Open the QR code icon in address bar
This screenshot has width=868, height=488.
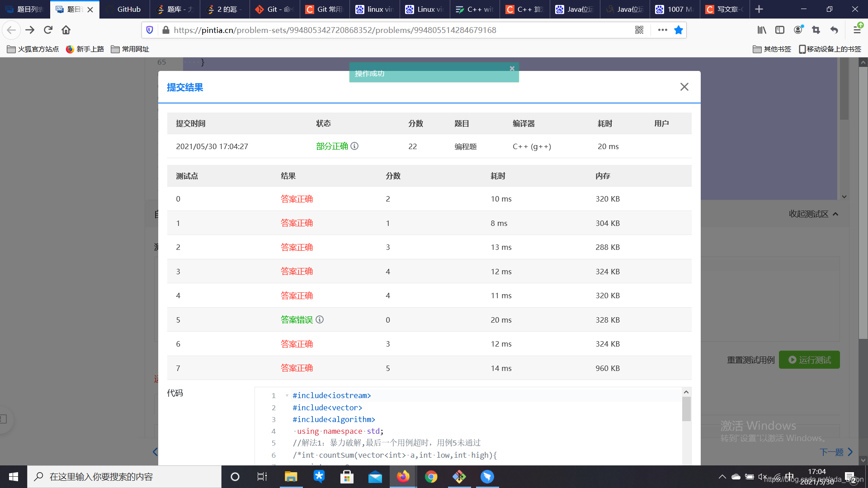(x=639, y=30)
